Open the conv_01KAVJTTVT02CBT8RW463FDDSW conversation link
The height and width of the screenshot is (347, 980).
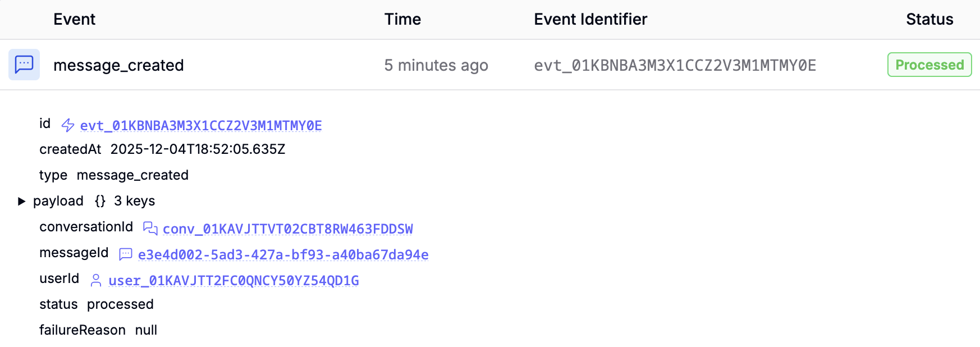(287, 229)
